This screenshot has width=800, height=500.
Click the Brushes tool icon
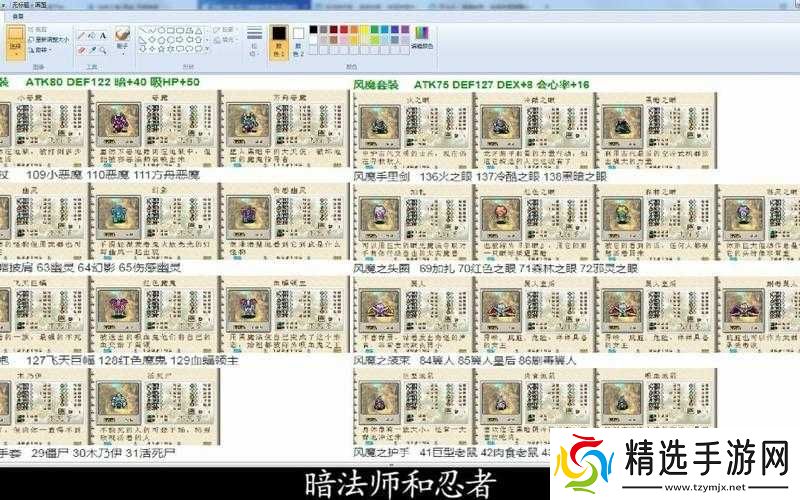tap(122, 33)
